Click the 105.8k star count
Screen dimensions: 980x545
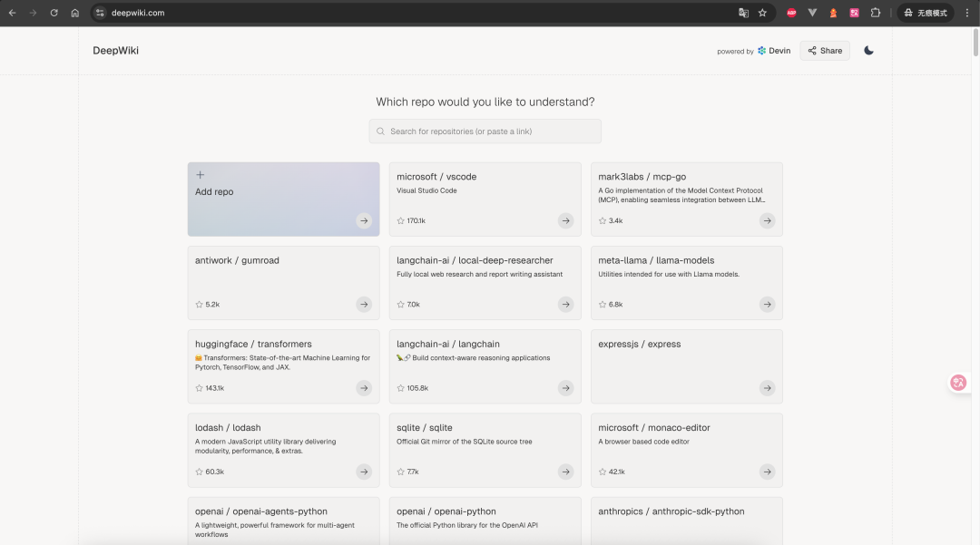coord(417,388)
